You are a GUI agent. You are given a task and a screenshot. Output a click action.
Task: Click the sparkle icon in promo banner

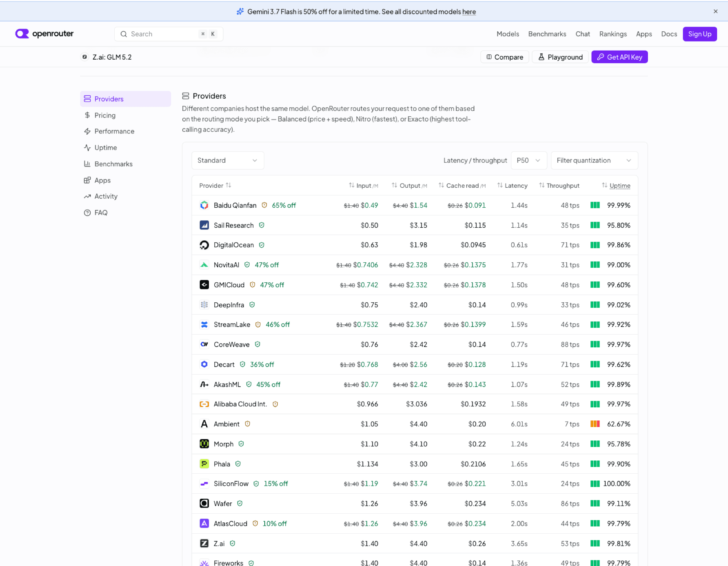point(240,12)
